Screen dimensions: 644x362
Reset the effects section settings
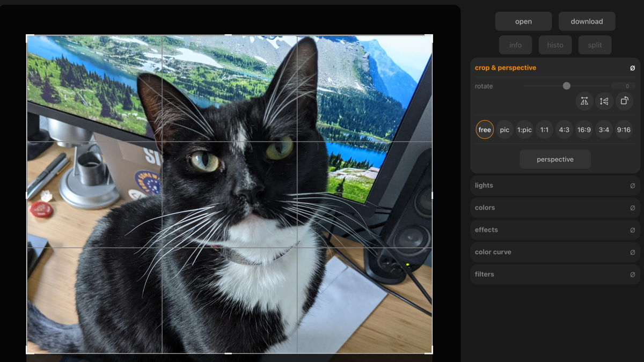632,230
